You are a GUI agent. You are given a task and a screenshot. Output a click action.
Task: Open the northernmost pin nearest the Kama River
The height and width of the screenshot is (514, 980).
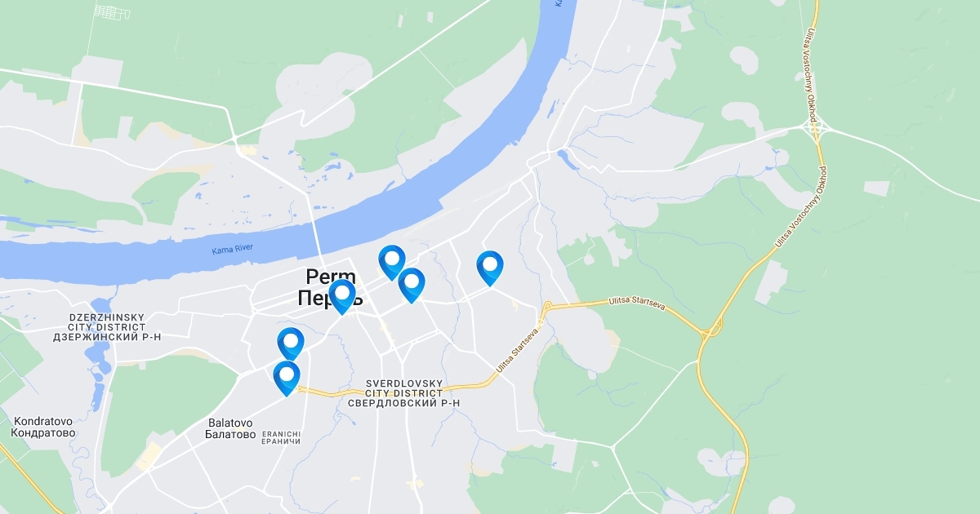392,262
